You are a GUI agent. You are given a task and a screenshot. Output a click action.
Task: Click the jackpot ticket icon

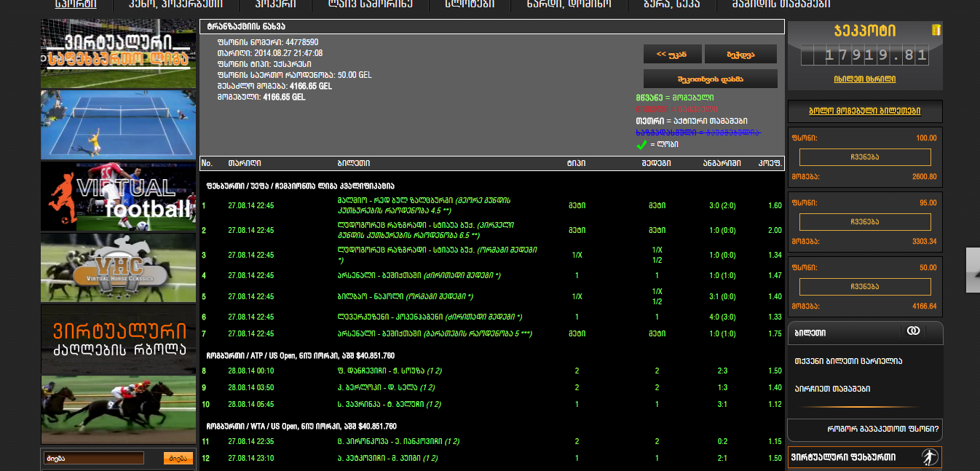[936, 31]
